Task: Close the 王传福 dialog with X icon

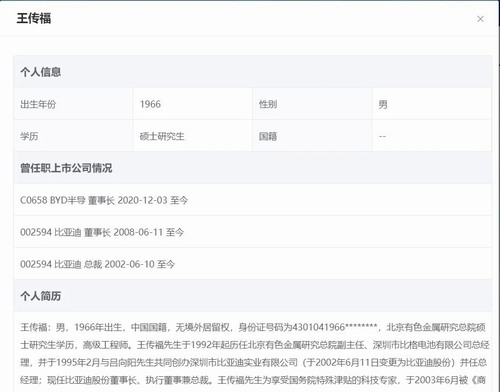Action: (x=480, y=19)
